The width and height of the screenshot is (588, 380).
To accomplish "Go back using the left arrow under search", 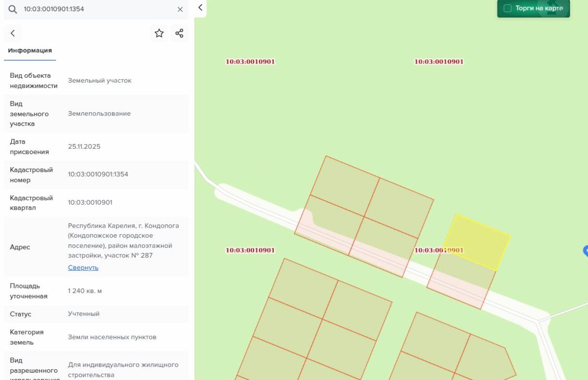I will point(13,33).
